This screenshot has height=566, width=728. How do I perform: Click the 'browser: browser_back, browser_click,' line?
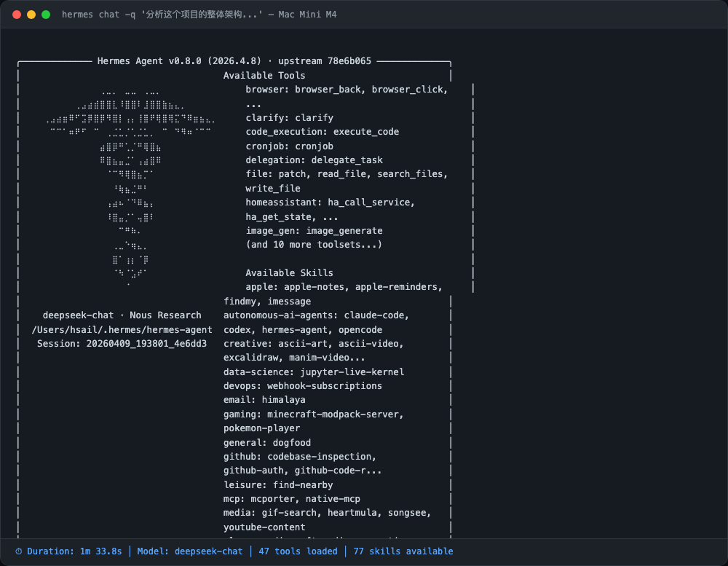[347, 89]
